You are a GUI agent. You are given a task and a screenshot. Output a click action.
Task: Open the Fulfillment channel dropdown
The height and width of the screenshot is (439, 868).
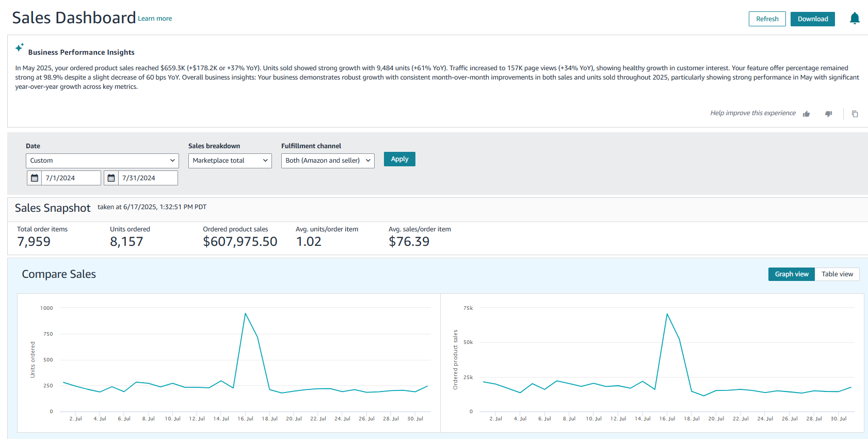point(328,161)
